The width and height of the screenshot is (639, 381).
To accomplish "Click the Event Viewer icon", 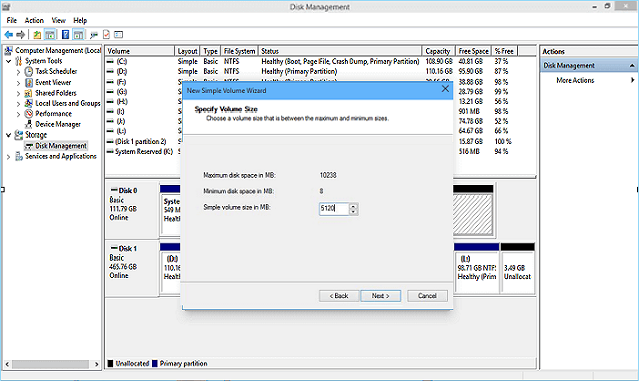I will (29, 82).
